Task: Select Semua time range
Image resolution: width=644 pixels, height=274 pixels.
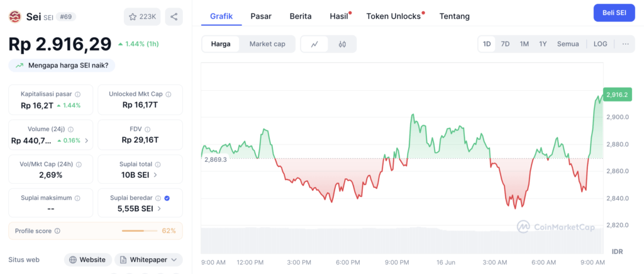Action: pos(568,44)
